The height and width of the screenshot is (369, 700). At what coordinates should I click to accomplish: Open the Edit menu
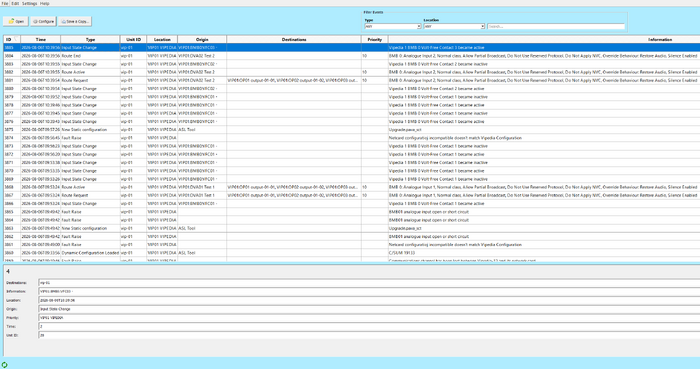coord(15,3)
